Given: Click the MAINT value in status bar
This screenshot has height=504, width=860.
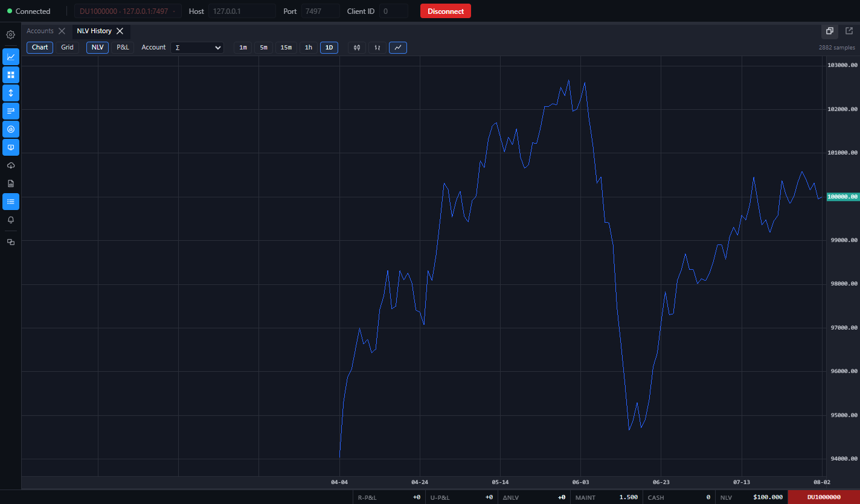Looking at the screenshot, I should coord(628,497).
